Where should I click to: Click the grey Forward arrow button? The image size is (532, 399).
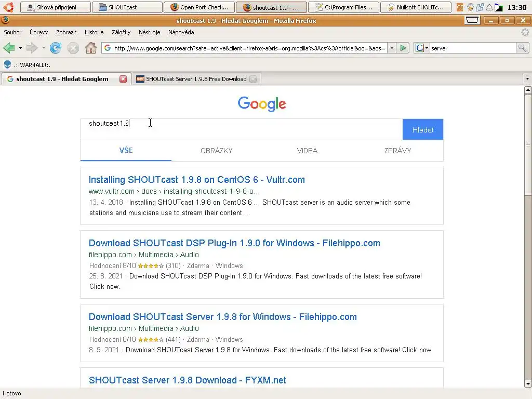point(32,48)
